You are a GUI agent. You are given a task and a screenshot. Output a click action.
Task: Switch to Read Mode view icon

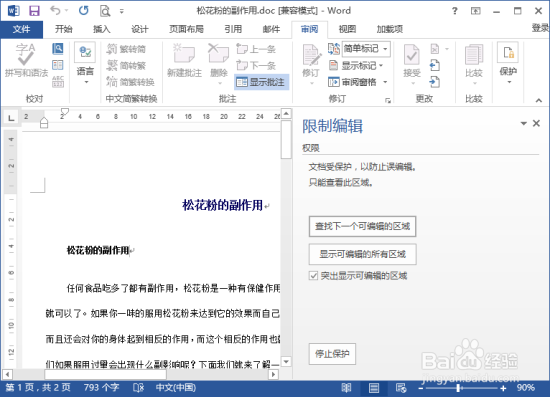click(347, 388)
